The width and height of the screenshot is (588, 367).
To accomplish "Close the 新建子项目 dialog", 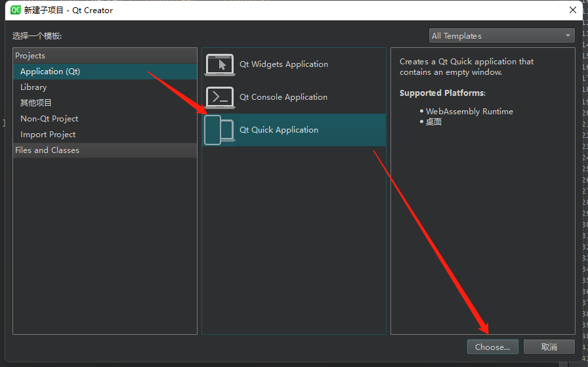I will [x=573, y=10].
